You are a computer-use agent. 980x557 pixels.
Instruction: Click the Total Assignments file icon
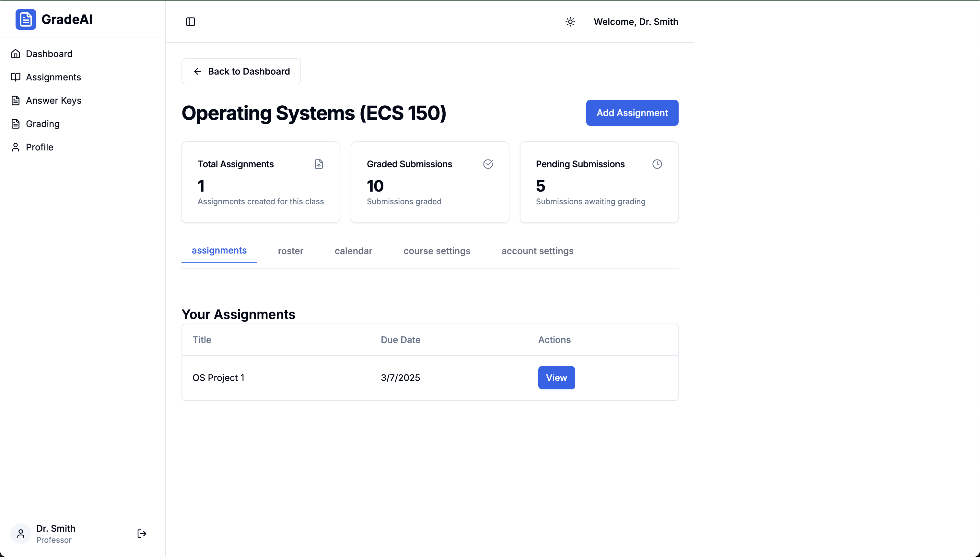click(x=319, y=164)
